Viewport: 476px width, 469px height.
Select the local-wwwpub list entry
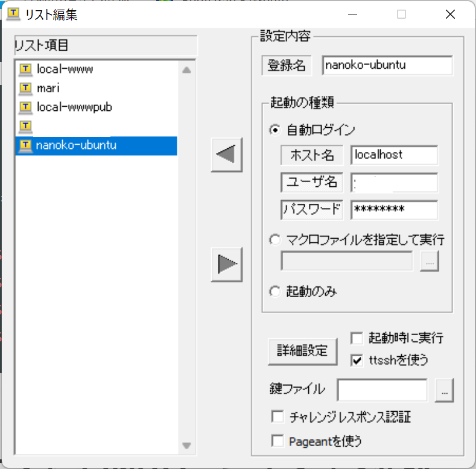click(x=97, y=107)
